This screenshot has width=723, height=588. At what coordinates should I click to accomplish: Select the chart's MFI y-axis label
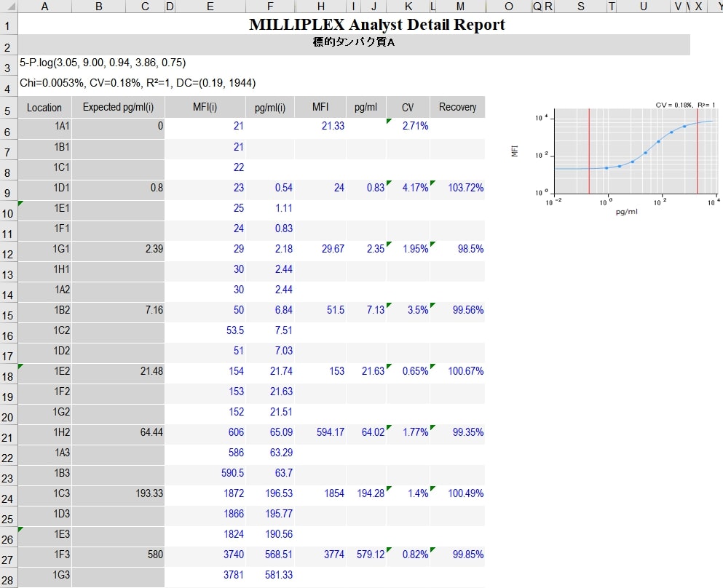(515, 151)
